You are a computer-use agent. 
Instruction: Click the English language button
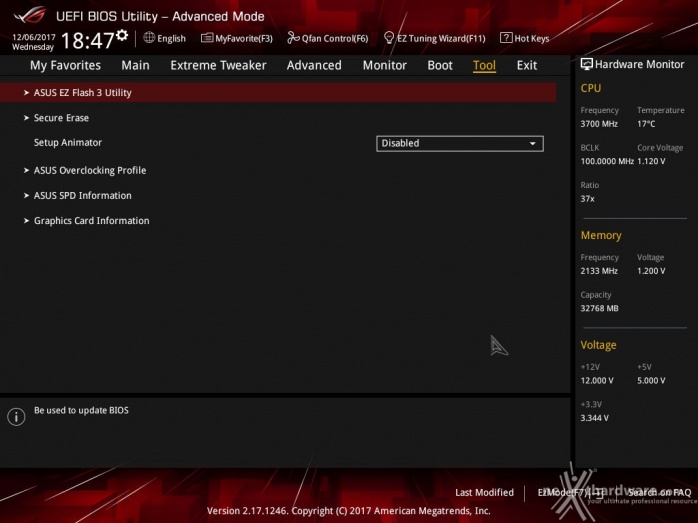[x=165, y=38]
